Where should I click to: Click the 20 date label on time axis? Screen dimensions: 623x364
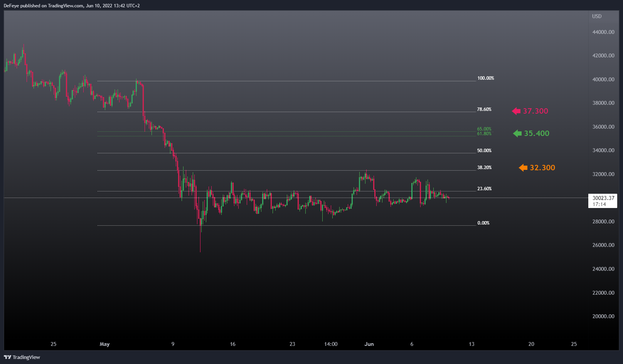tap(531, 344)
